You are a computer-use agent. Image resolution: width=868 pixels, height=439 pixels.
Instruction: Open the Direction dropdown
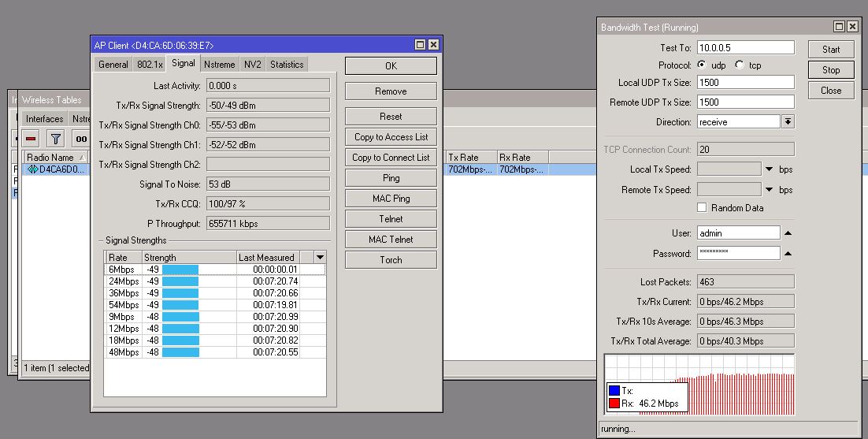click(x=788, y=122)
